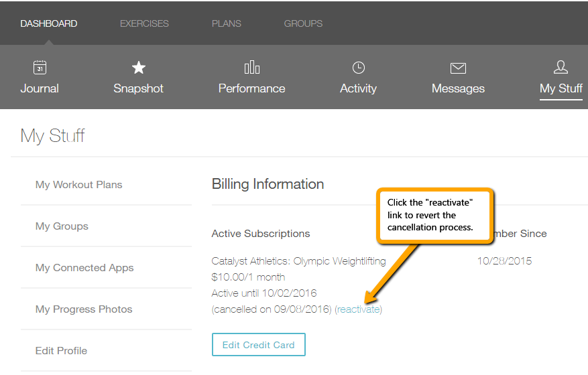Click the Journal navigation label

point(40,88)
